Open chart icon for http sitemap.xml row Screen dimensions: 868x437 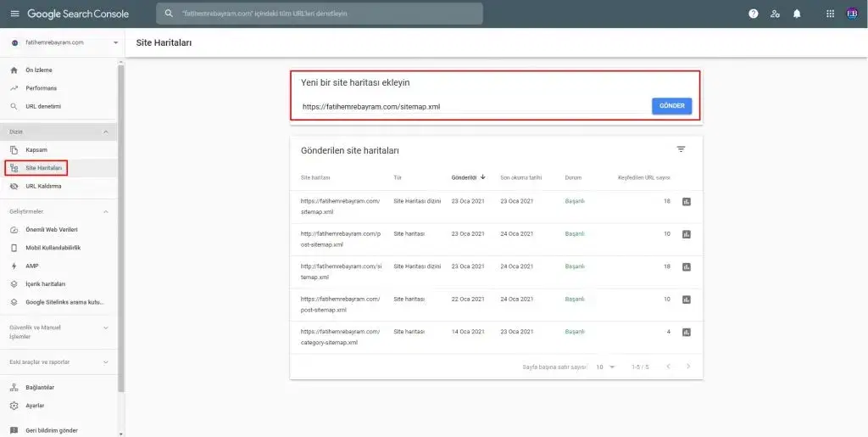point(687,267)
